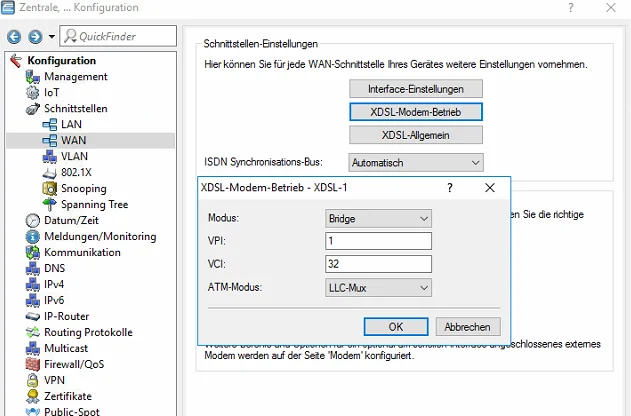Click the Kommunikation icon
Image resolution: width=631 pixels, height=416 pixels.
[x=33, y=252]
